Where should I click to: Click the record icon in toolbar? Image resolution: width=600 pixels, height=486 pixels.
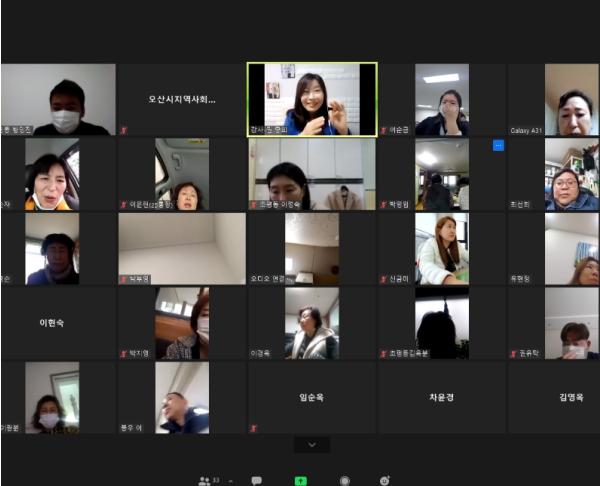[345, 481]
